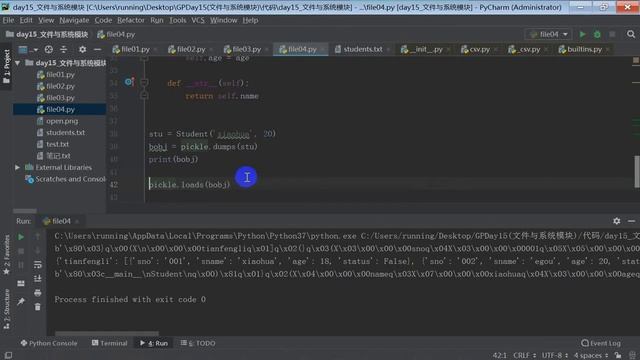The height and width of the screenshot is (360, 640).
Task: Open the Project view mode dropdown
Action: tap(28, 49)
